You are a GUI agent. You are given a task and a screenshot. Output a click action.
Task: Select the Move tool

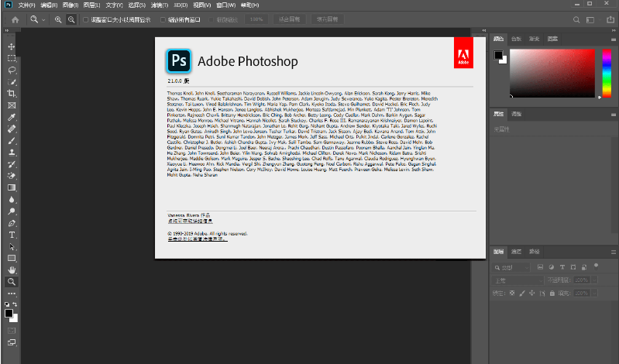[x=12, y=46]
